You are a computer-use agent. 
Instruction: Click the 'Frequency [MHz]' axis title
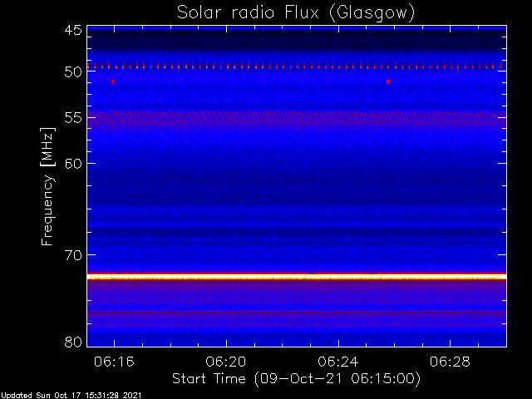coord(47,186)
